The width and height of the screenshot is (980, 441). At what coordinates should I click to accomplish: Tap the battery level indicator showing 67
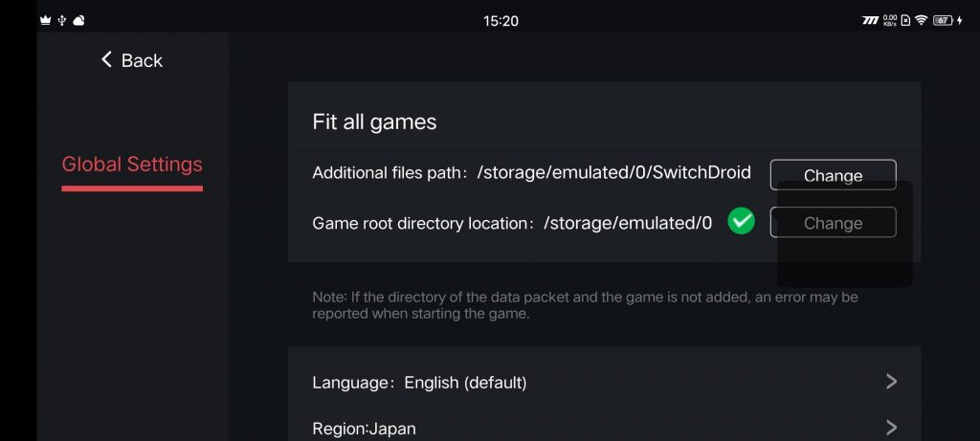(942, 21)
